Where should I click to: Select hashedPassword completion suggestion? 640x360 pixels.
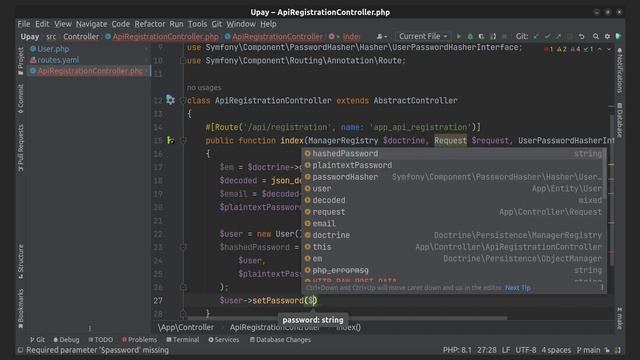[x=453, y=153]
